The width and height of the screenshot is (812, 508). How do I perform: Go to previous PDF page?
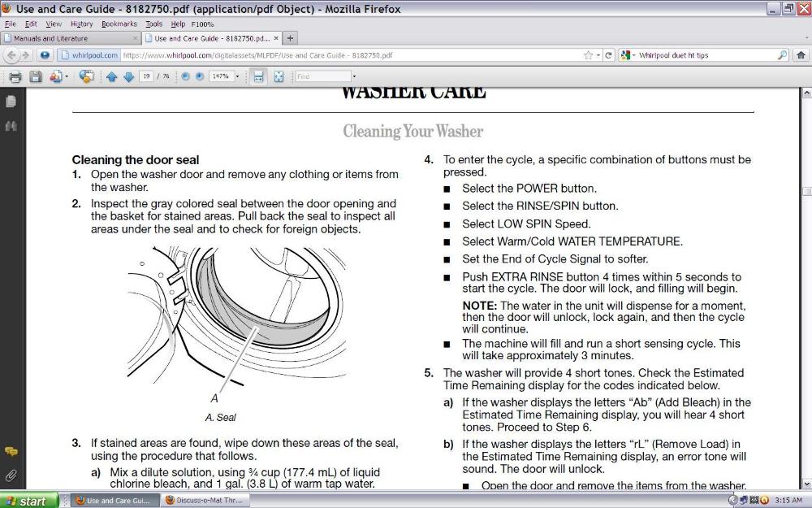pos(111,76)
